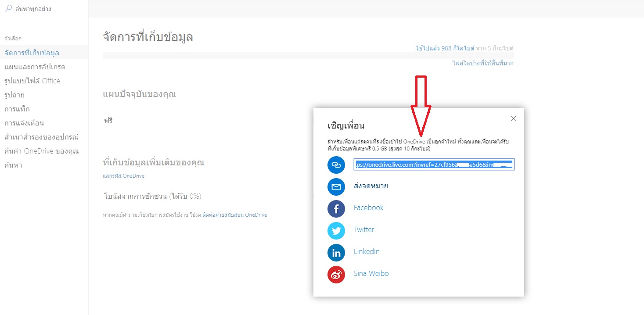Click the Sina Weibo red icon
This screenshot has width=644, height=315.
336,274
